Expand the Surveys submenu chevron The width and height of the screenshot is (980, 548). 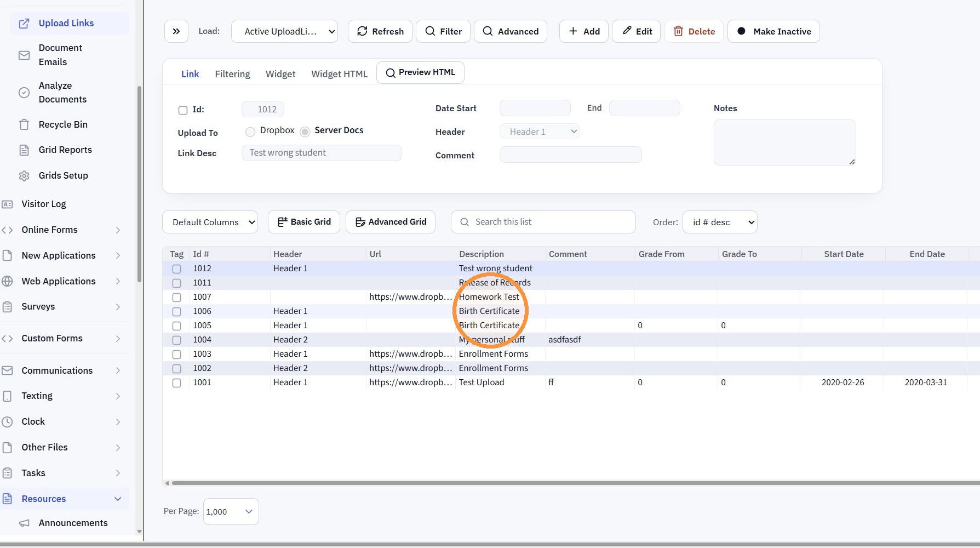tap(118, 307)
